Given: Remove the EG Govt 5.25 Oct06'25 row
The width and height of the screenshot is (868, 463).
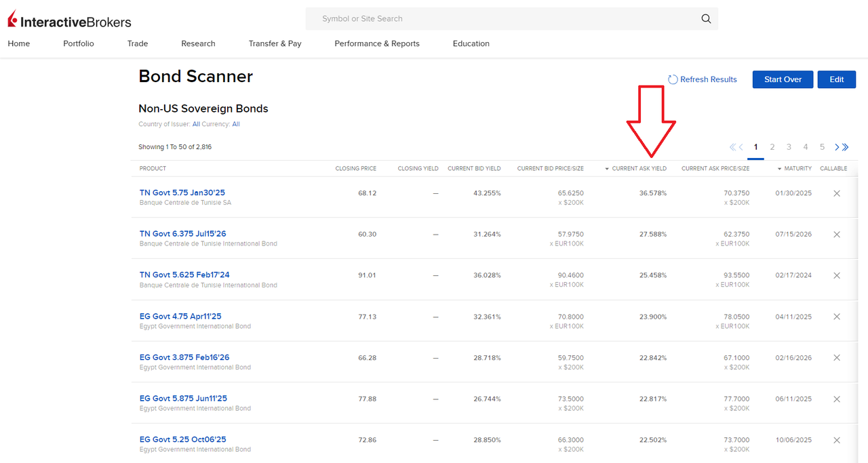Looking at the screenshot, I should (x=837, y=440).
